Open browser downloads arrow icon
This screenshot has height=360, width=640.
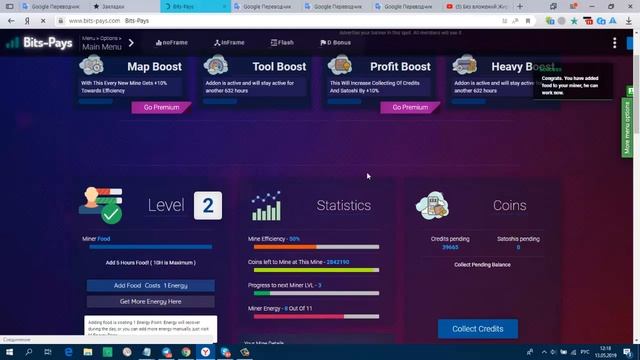(x=629, y=21)
